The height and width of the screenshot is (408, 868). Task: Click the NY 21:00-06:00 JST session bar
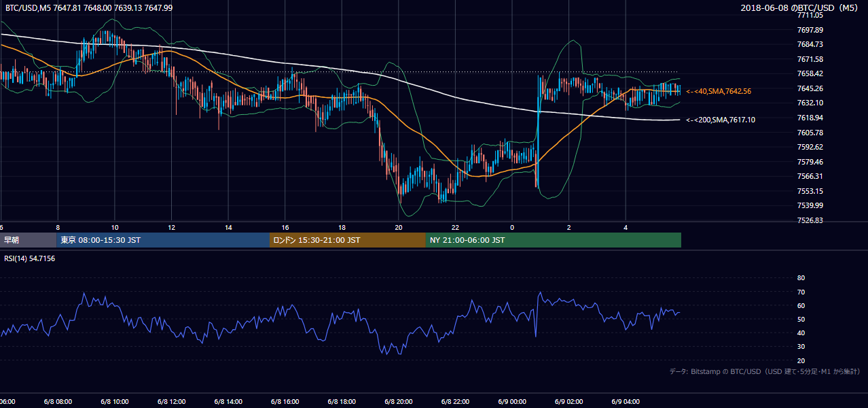click(x=554, y=240)
